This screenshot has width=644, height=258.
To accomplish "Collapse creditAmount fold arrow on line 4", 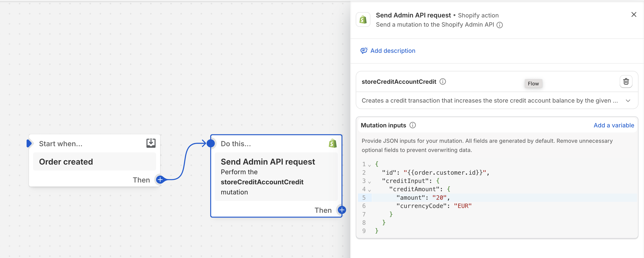I will [369, 190].
